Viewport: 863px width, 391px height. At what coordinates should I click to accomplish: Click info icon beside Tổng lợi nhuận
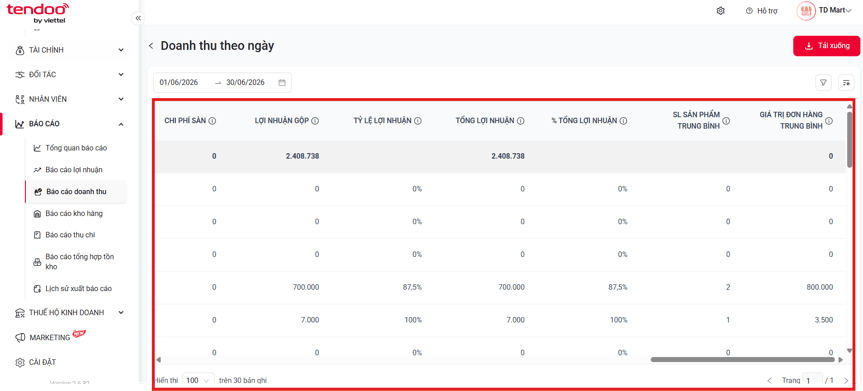[521, 121]
